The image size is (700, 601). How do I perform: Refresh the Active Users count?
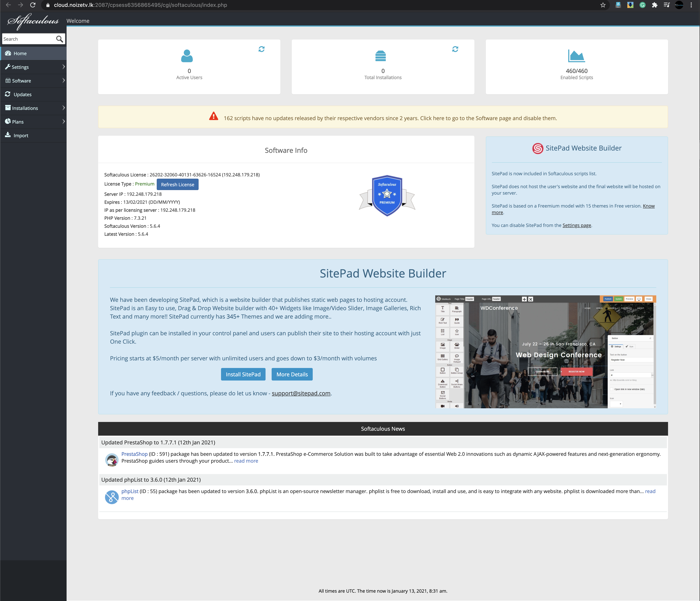[x=262, y=49]
